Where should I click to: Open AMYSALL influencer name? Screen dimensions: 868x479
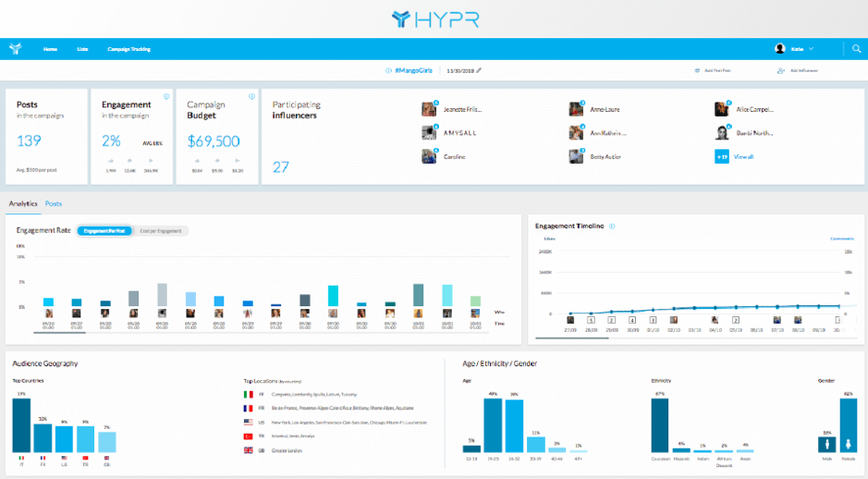460,133
